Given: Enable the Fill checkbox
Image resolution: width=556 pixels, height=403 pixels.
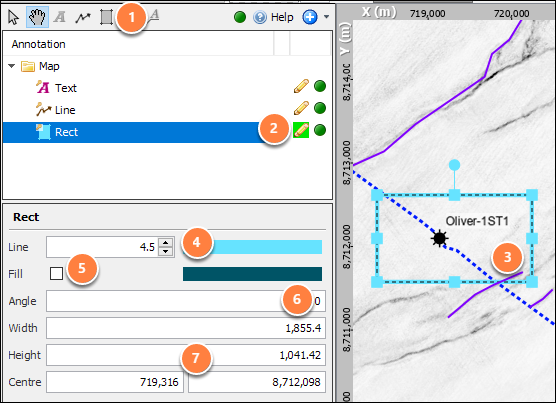Looking at the screenshot, I should click(56, 274).
